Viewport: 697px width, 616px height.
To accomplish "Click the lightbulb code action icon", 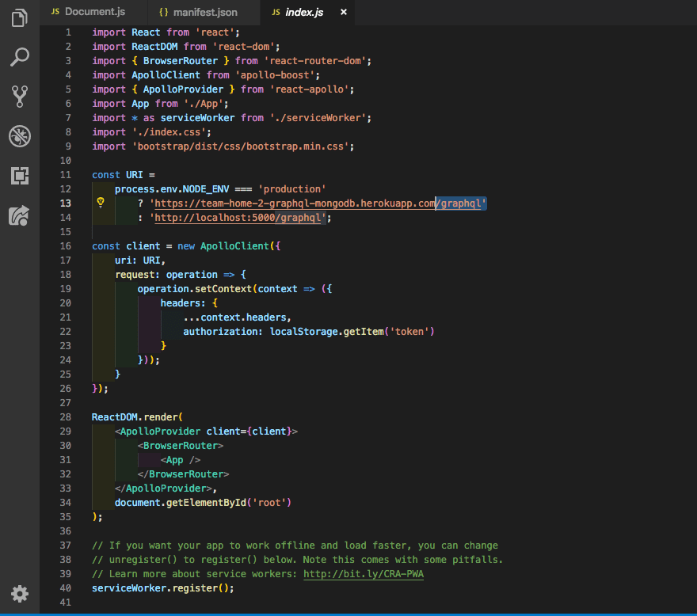I will pos(101,203).
